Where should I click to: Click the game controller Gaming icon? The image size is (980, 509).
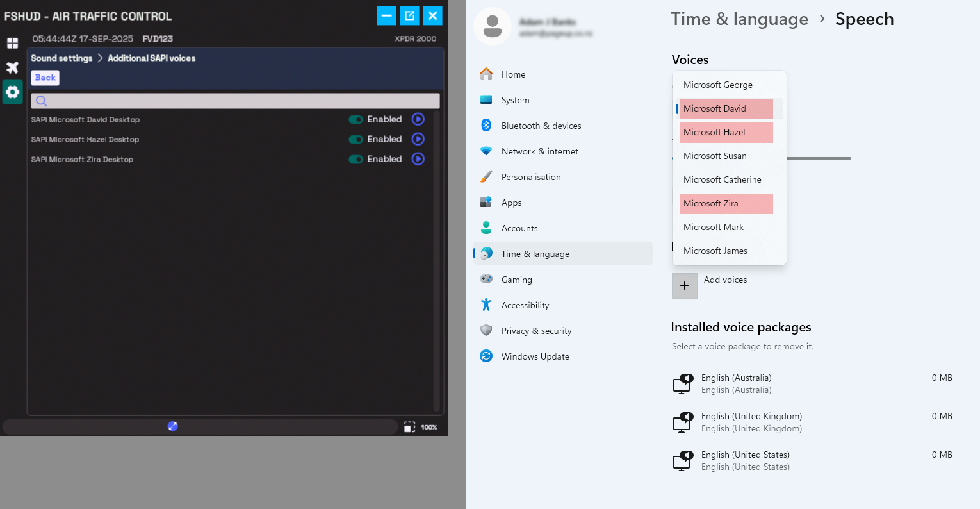click(486, 280)
